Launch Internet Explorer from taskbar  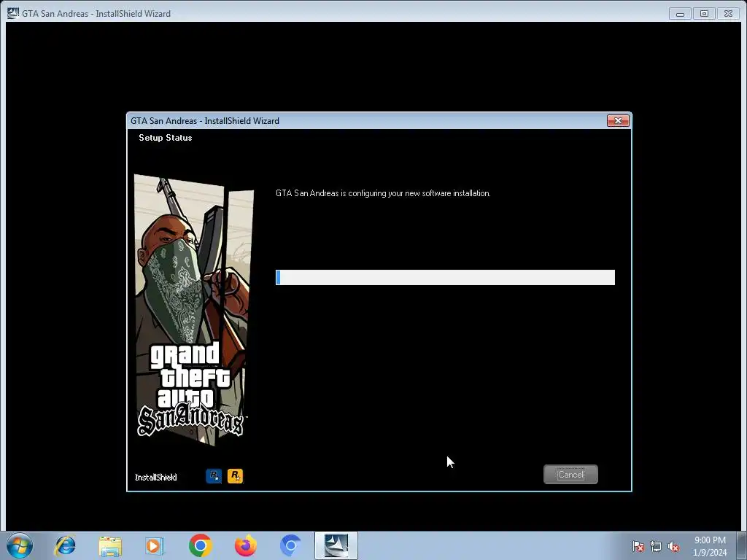[65, 545]
